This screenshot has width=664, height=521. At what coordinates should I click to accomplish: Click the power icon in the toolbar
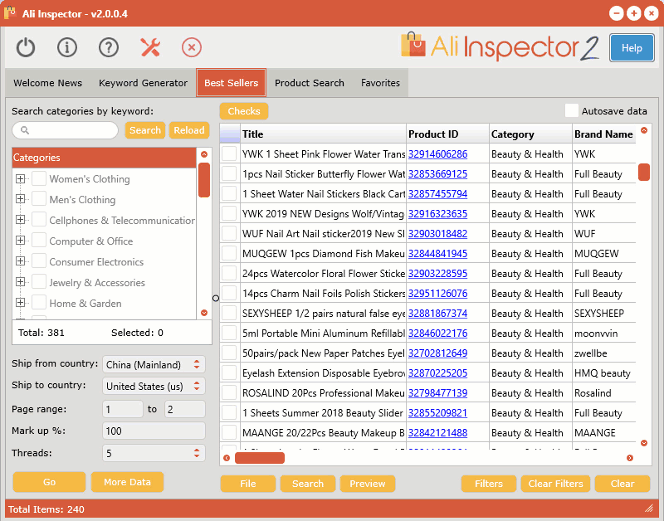(26, 47)
